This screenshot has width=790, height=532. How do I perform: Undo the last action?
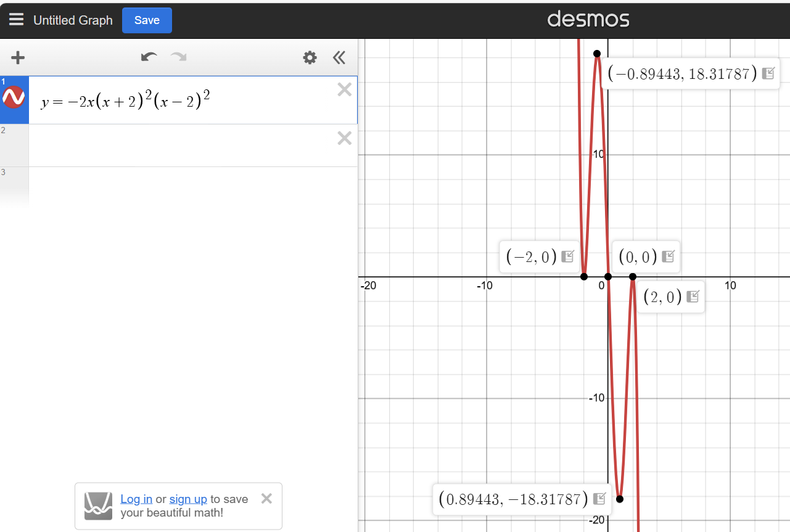[149, 57]
